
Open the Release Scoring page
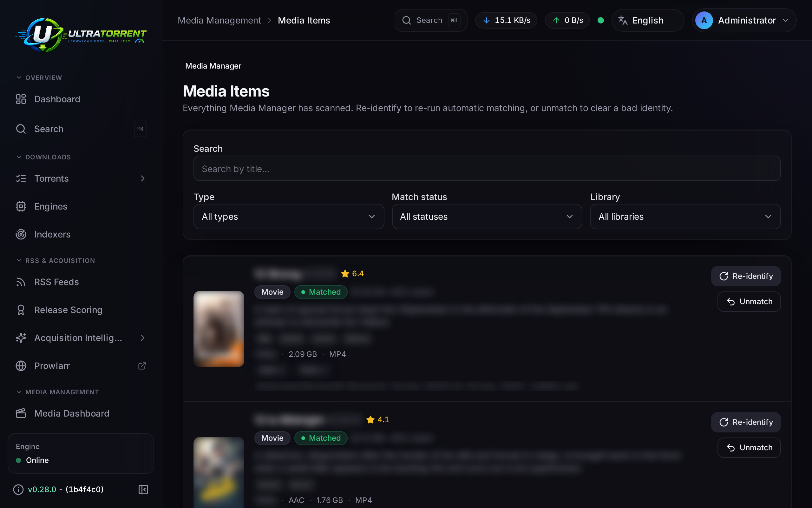coord(81,310)
